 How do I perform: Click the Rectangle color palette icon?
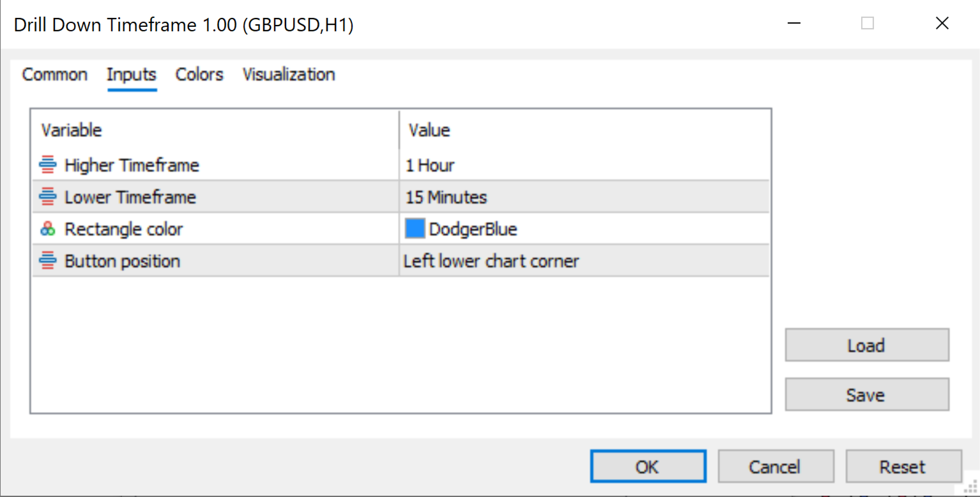click(48, 229)
